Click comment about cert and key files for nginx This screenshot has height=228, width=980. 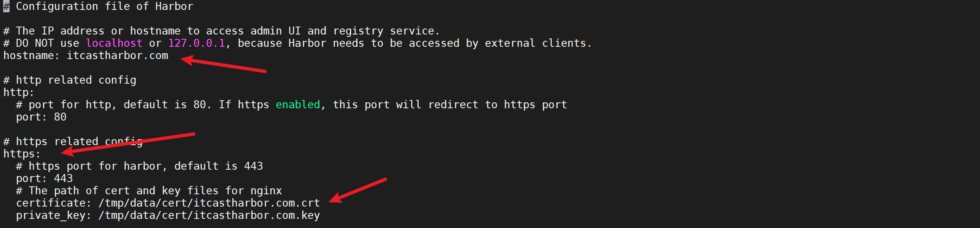(x=149, y=191)
